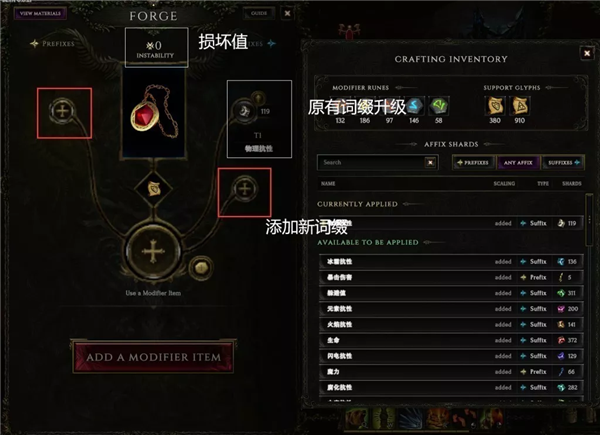Open the forge Guide
Viewport: 600px width, 435px height.
click(259, 13)
